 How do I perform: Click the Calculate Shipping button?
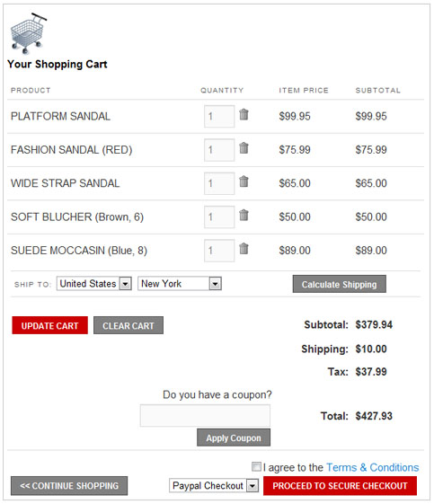coord(339,284)
